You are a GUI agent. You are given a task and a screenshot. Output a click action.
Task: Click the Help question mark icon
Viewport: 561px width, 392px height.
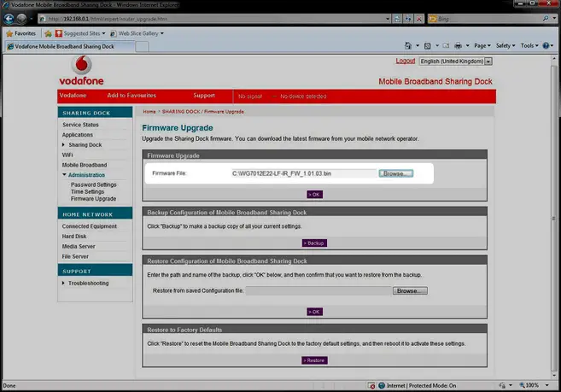tap(546, 45)
